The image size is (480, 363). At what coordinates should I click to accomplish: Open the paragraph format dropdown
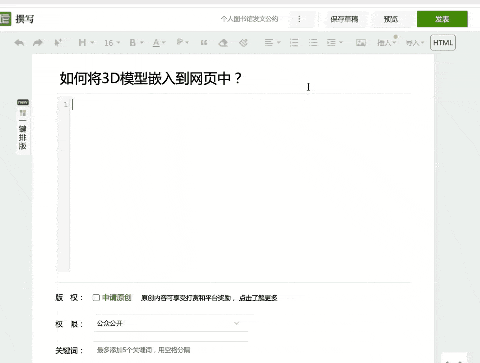(183, 42)
